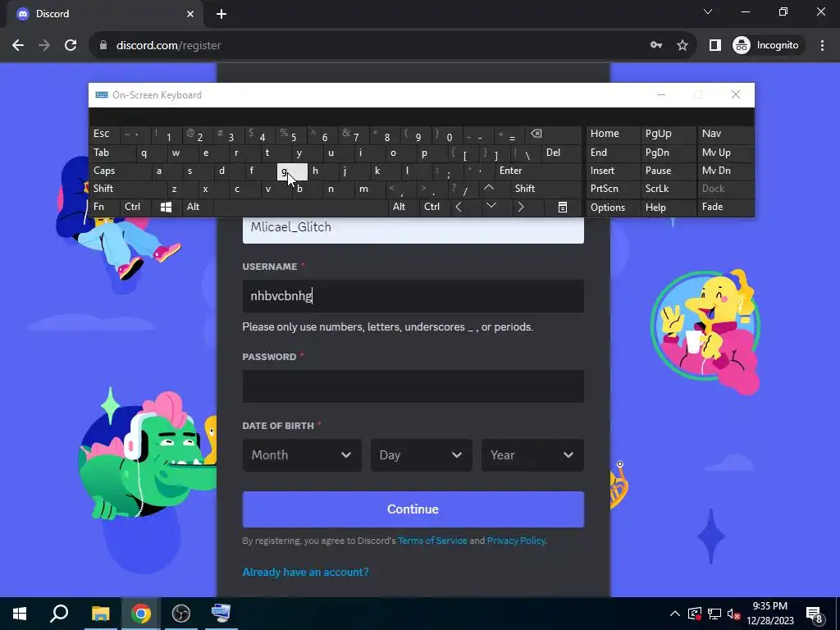Open taskbar search
This screenshot has height=630, width=840.
tap(59, 614)
